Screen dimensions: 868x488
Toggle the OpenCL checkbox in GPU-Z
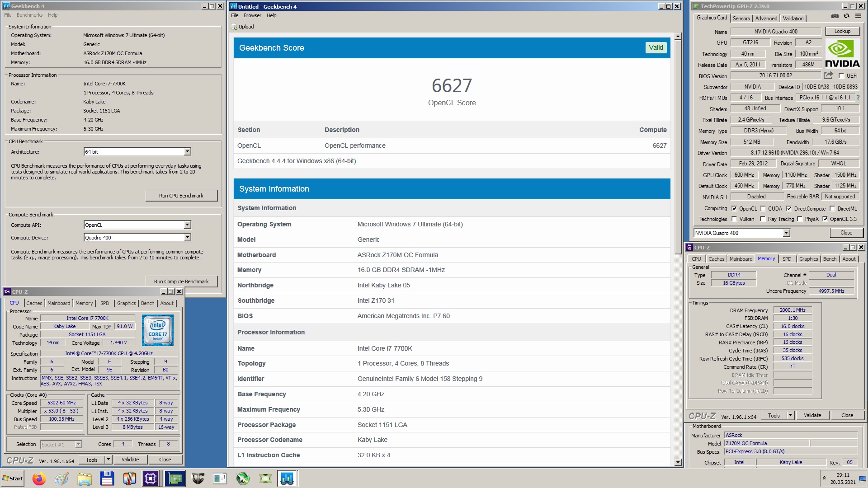pyautogui.click(x=734, y=209)
